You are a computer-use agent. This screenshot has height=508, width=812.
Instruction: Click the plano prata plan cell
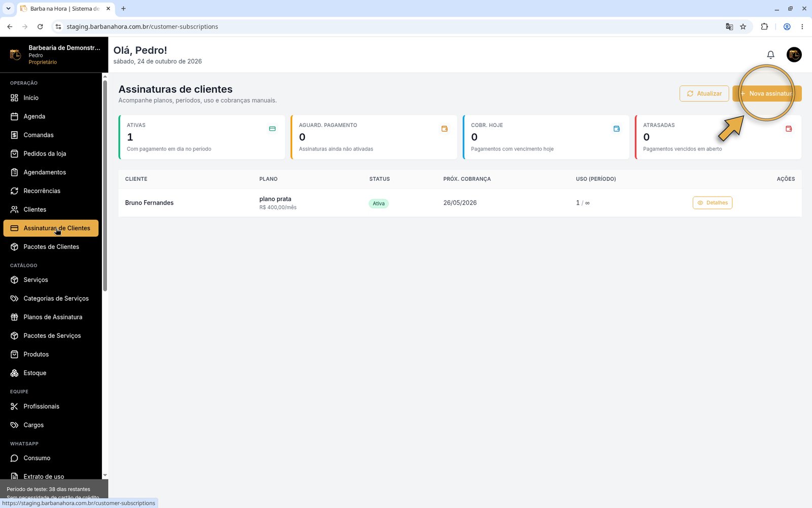pos(278,203)
